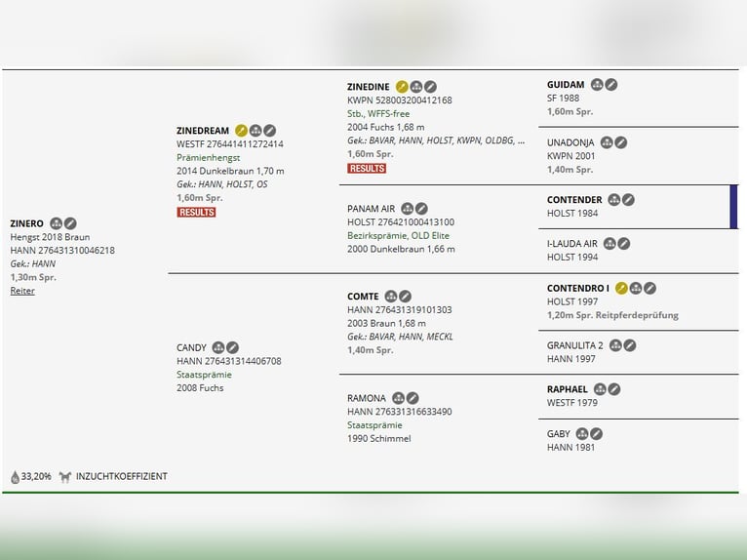Click the RESULTS button under ZINEDREAM
This screenshot has height=560, width=747.
pyautogui.click(x=196, y=212)
